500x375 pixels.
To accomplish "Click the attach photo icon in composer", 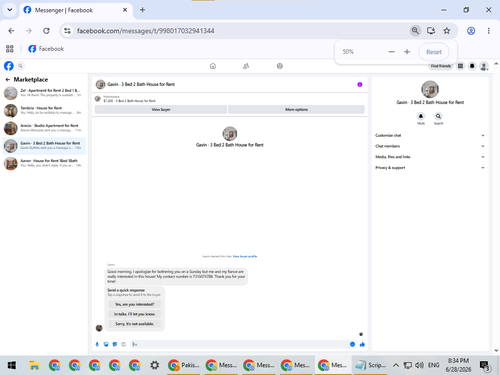I will 106,344.
